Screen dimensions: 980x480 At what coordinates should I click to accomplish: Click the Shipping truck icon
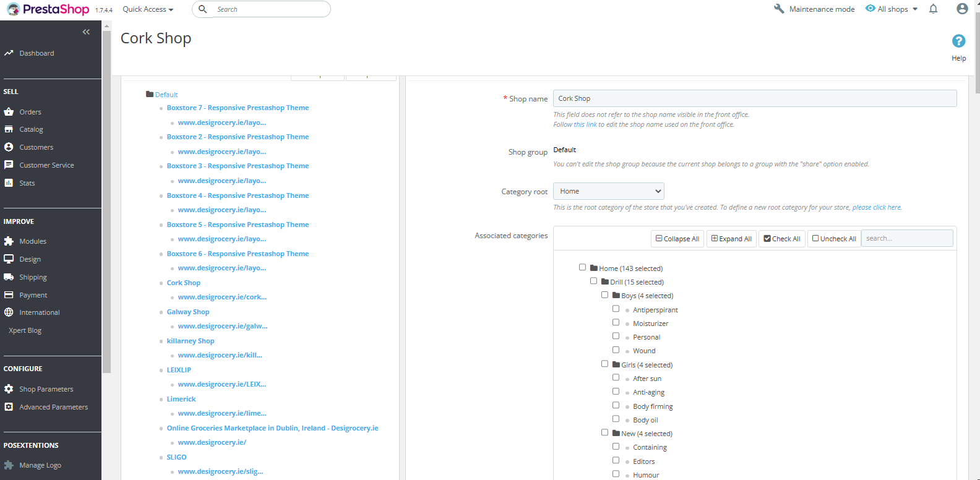coord(9,277)
